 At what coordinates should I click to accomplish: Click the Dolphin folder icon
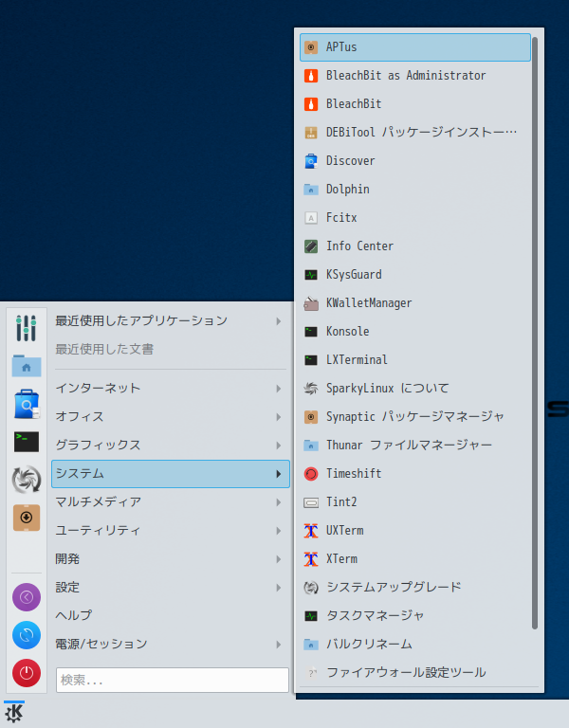(x=311, y=189)
